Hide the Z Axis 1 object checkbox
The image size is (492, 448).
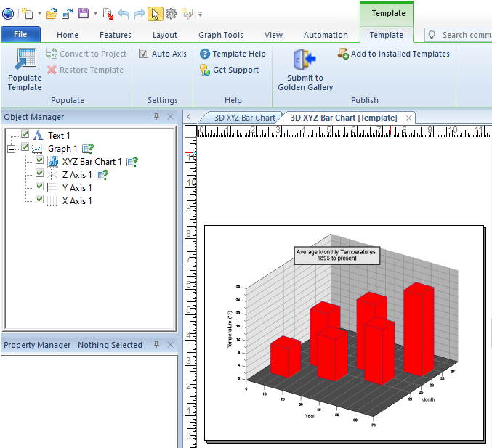(x=40, y=174)
